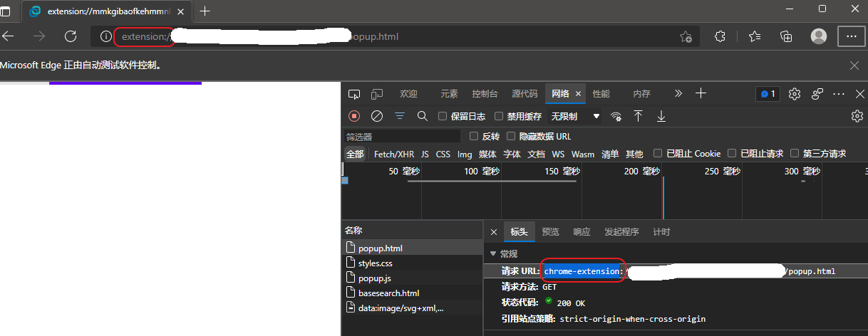Switch to the 控制台 tab
The height and width of the screenshot is (336, 868).
(485, 94)
